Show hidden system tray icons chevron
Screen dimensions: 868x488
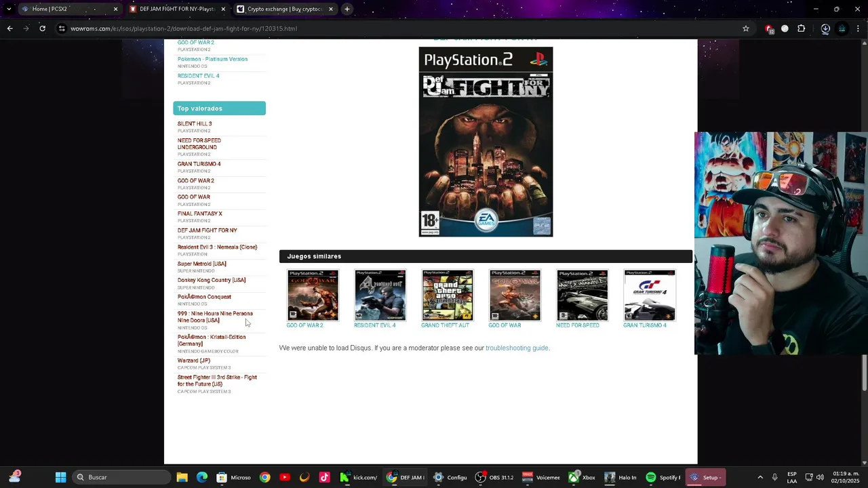760,477
